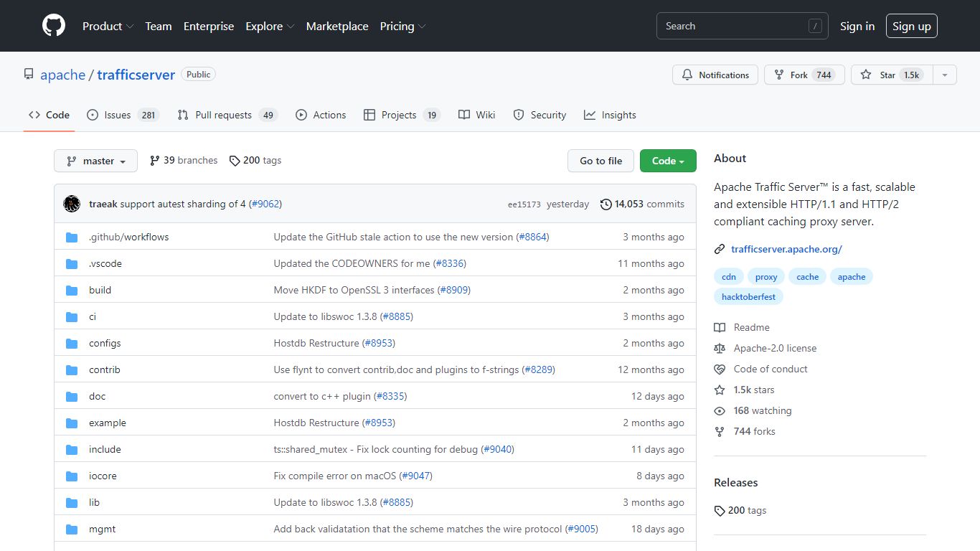
Task: Click the Sign up button
Action: [x=912, y=26]
